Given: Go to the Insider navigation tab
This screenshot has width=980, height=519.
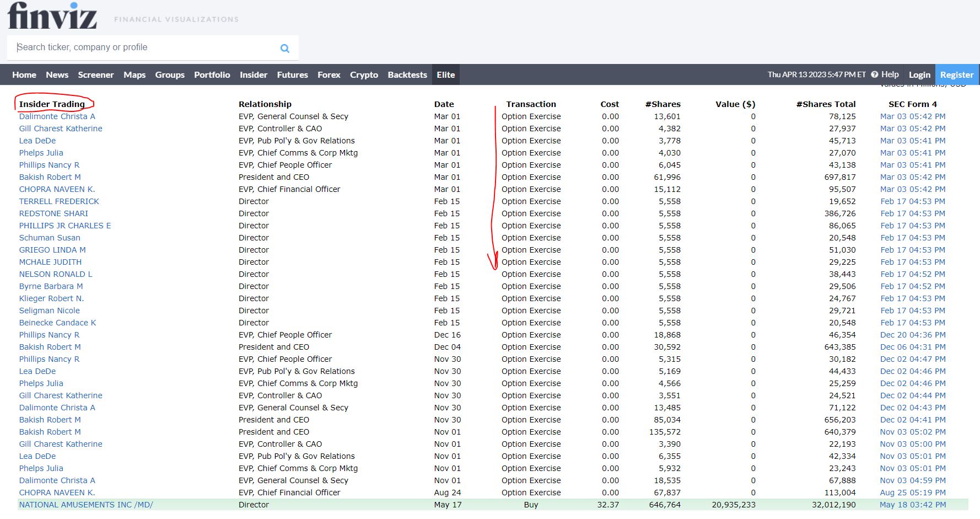Looking at the screenshot, I should [254, 75].
